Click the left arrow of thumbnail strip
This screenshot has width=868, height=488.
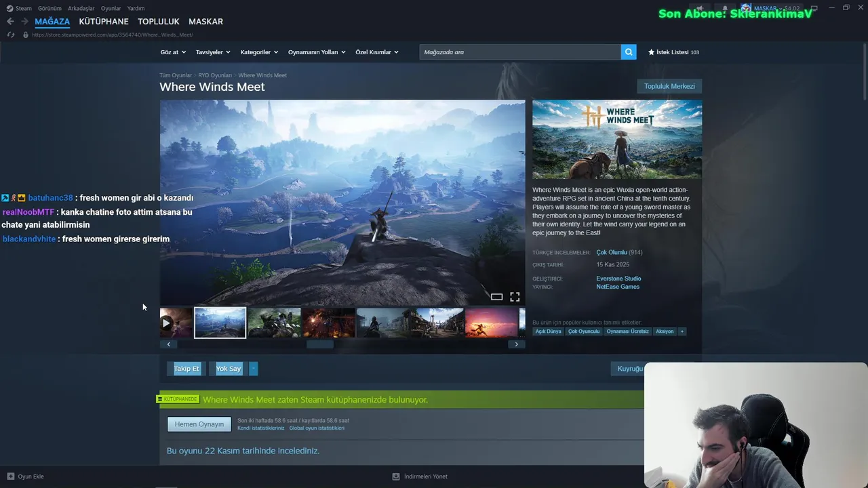tap(168, 344)
